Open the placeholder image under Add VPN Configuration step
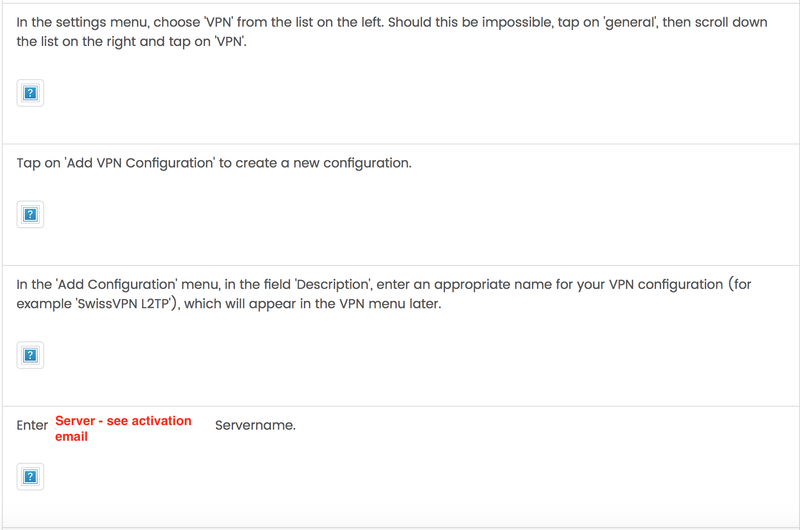This screenshot has height=530, width=800. click(x=30, y=214)
